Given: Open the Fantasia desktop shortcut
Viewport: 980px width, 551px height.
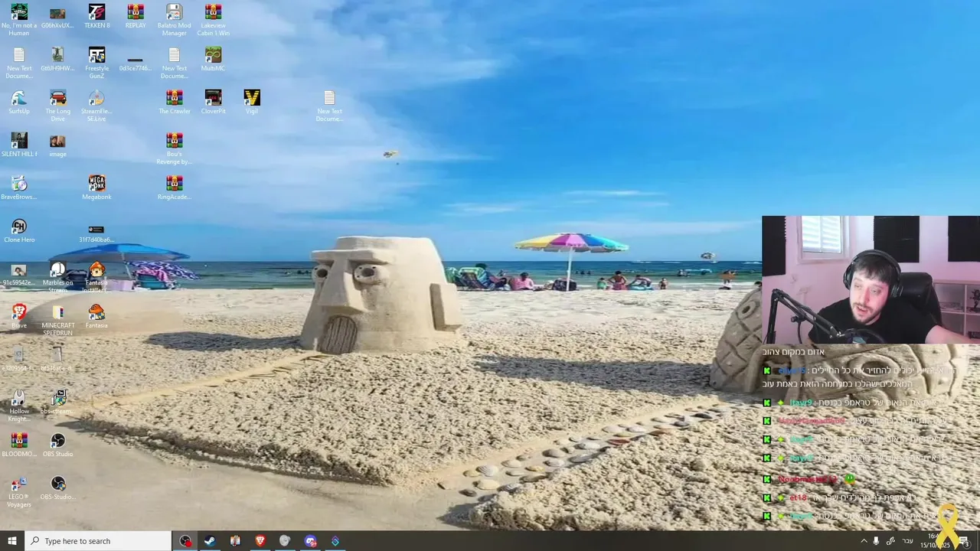Looking at the screenshot, I should [x=96, y=316].
